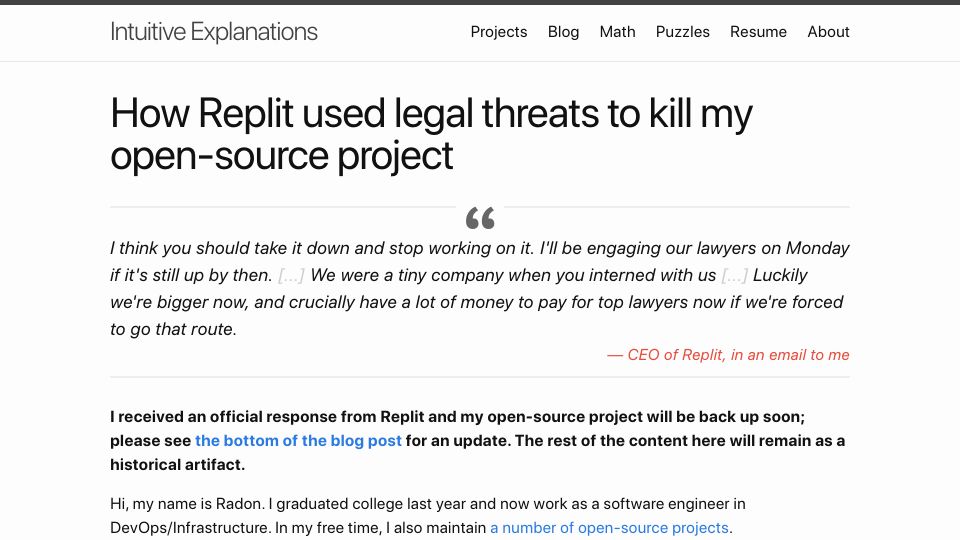The height and width of the screenshot is (540, 960).
Task: Click the article title heading
Action: point(432,134)
